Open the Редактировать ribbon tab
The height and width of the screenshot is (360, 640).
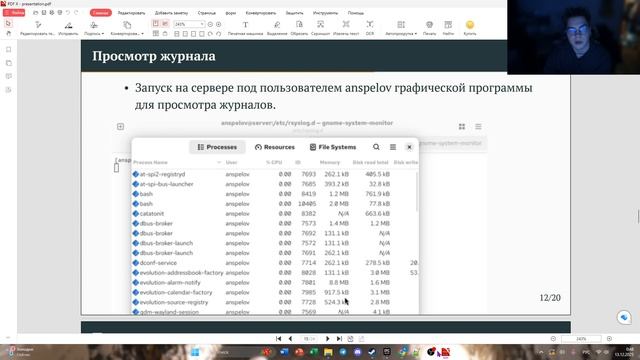[x=131, y=13]
